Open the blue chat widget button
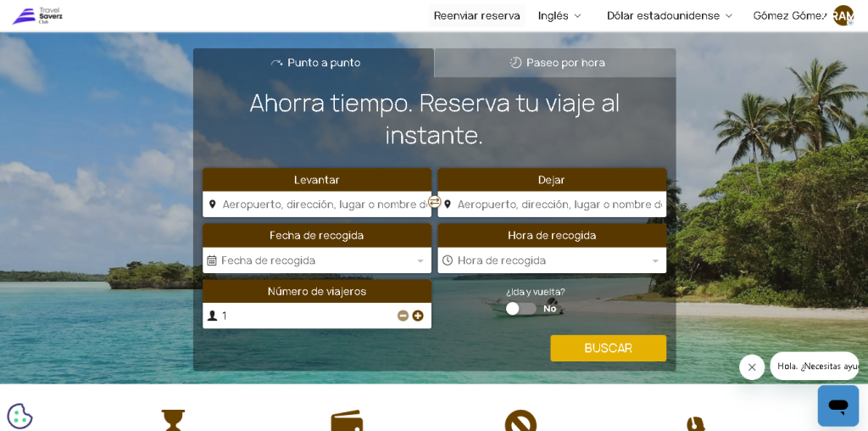Image resolution: width=868 pixels, height=431 pixels. coord(838,406)
